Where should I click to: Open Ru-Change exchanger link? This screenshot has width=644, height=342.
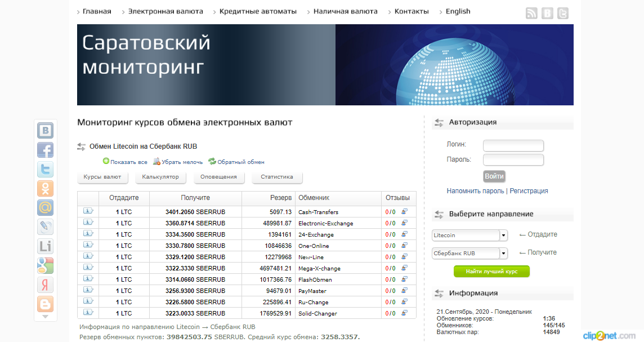314,302
